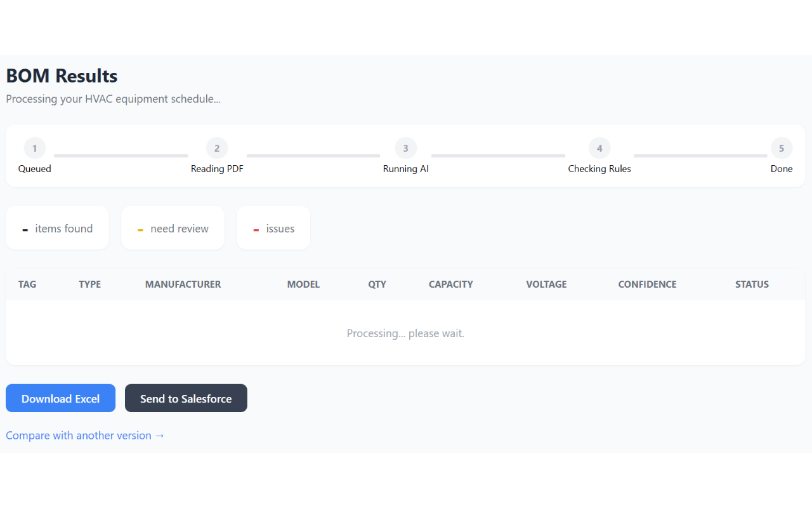
Task: Click step 5 Done circle
Action: [x=782, y=149]
